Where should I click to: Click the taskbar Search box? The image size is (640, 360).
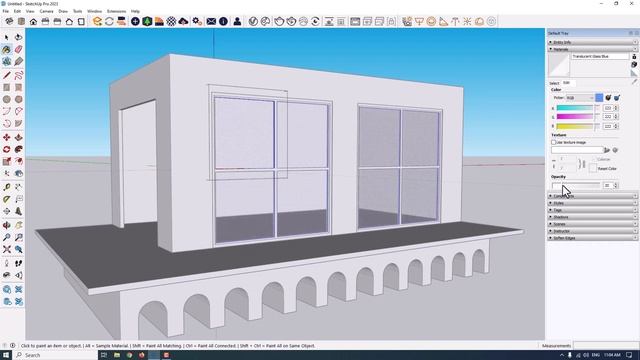point(56,355)
